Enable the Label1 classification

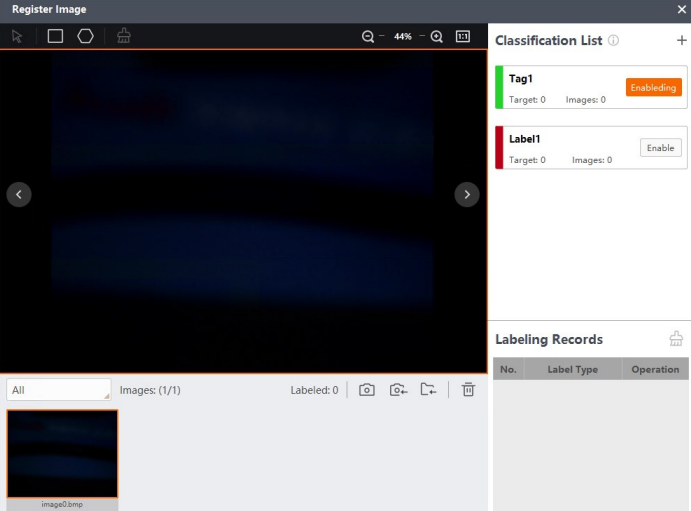[x=661, y=148]
